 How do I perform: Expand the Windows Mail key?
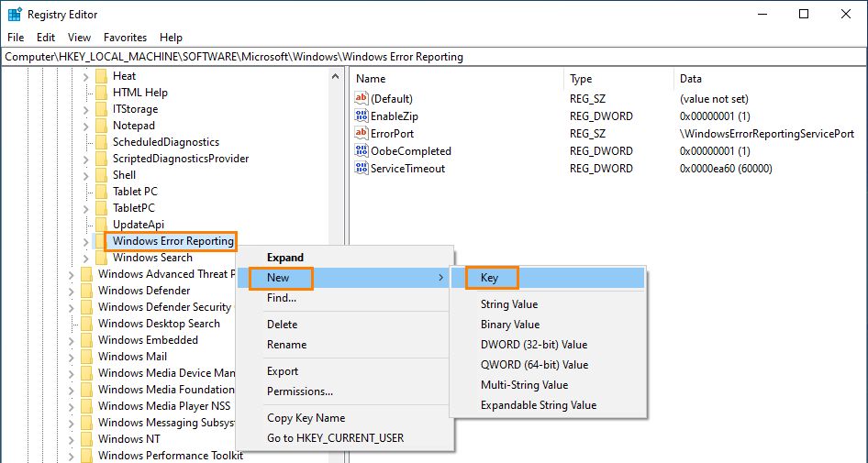click(x=71, y=358)
